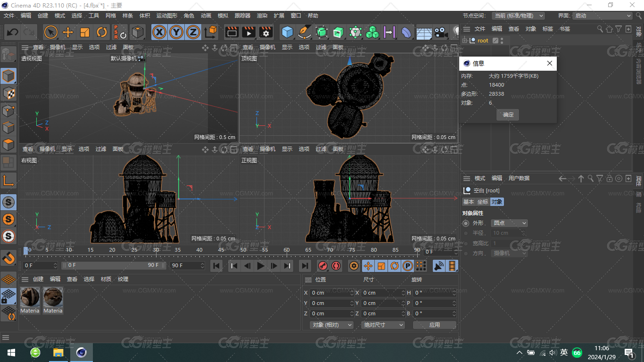The height and width of the screenshot is (362, 644).
Task: Open Render Settings clapperboard gear icon
Action: click(266, 32)
